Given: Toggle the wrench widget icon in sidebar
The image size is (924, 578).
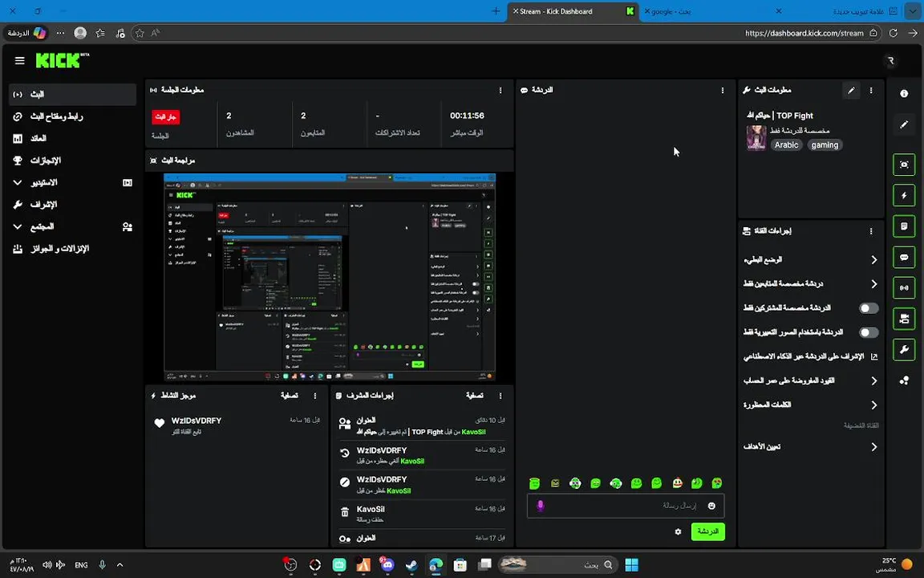Looking at the screenshot, I should click(x=903, y=350).
